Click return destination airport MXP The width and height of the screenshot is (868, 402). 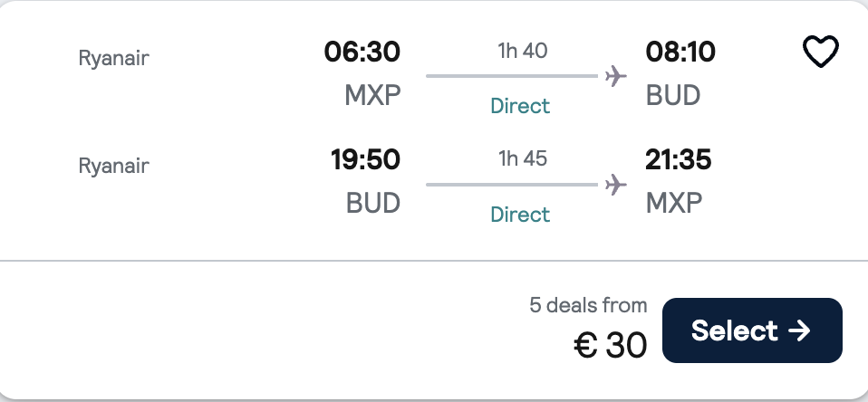pyautogui.click(x=673, y=203)
